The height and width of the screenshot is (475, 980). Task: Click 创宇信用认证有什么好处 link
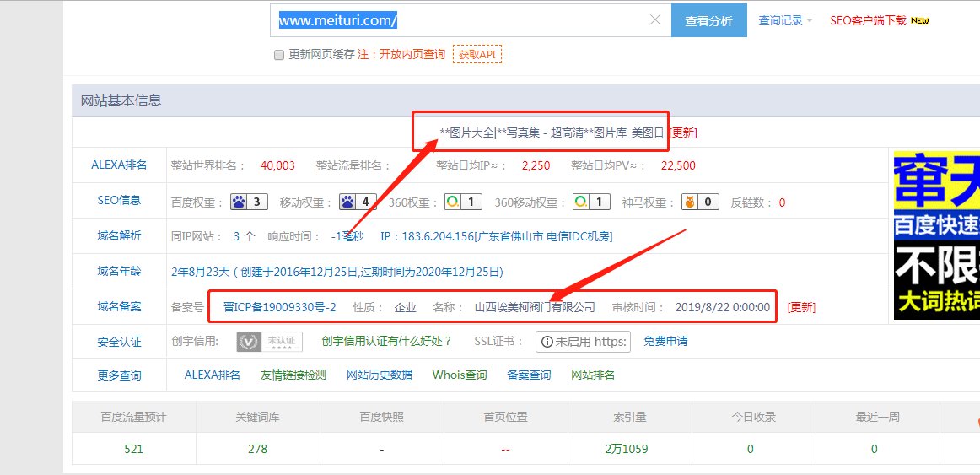(386, 341)
